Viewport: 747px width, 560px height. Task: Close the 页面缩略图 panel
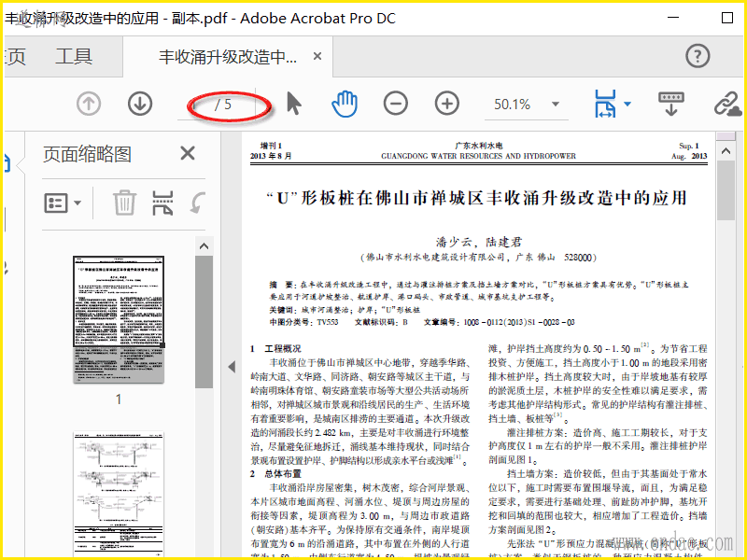pos(188,153)
